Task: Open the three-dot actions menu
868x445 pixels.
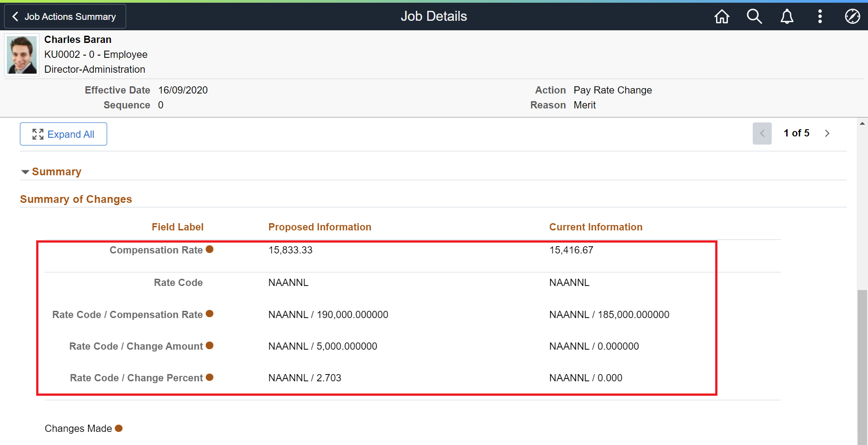Action: click(820, 17)
